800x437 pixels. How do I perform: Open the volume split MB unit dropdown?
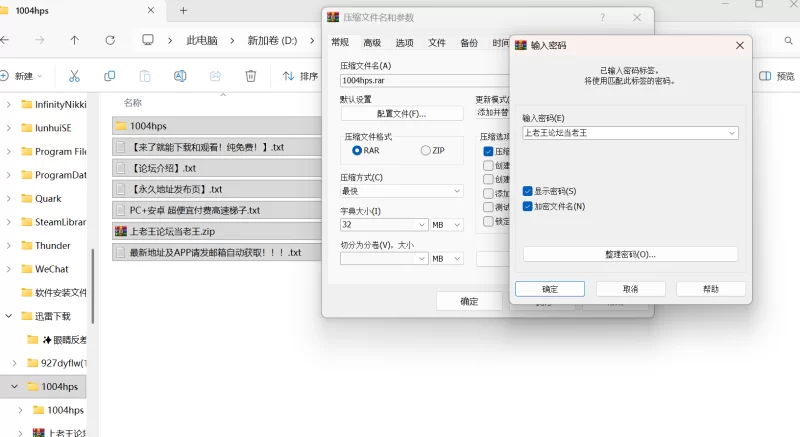tap(446, 259)
